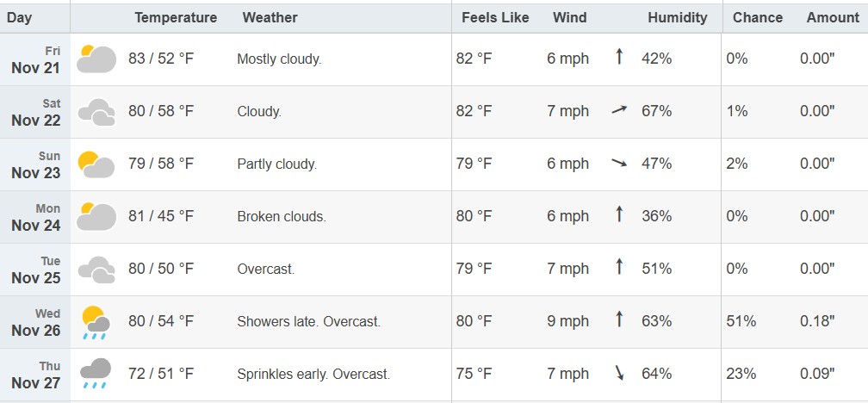Click the sprinkles icon for Thu Nov 27

pos(96,374)
